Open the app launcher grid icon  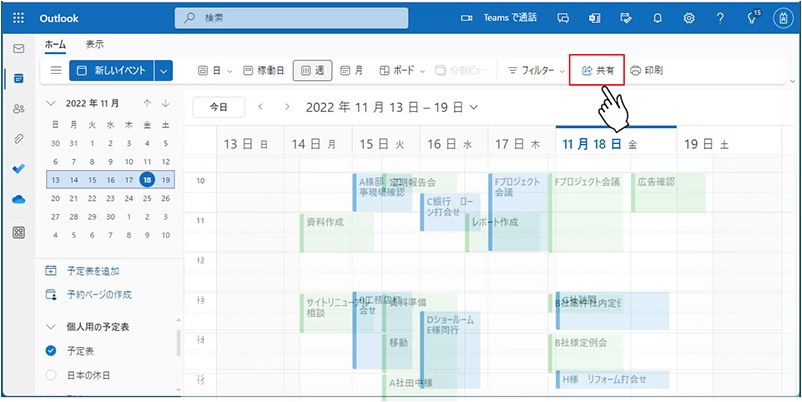coord(18,18)
